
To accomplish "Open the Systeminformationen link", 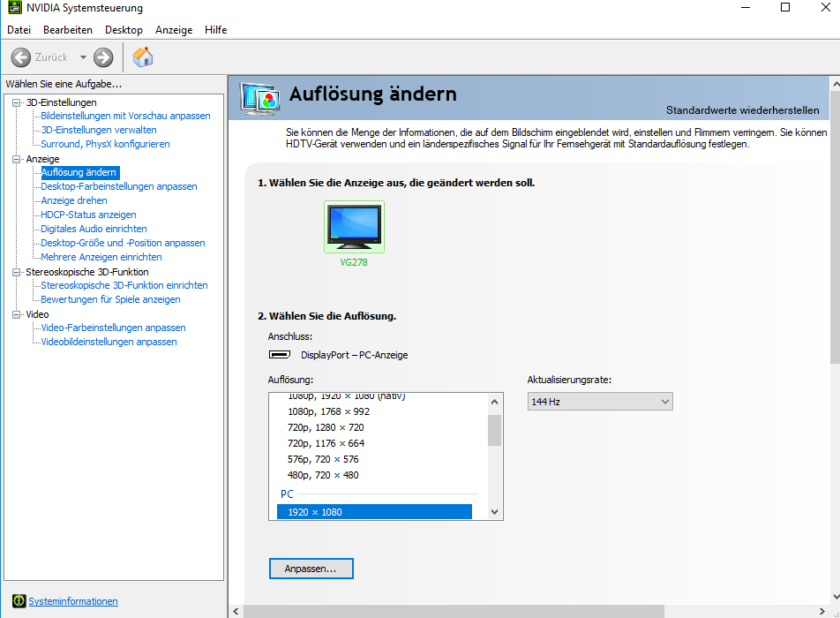I will click(73, 601).
